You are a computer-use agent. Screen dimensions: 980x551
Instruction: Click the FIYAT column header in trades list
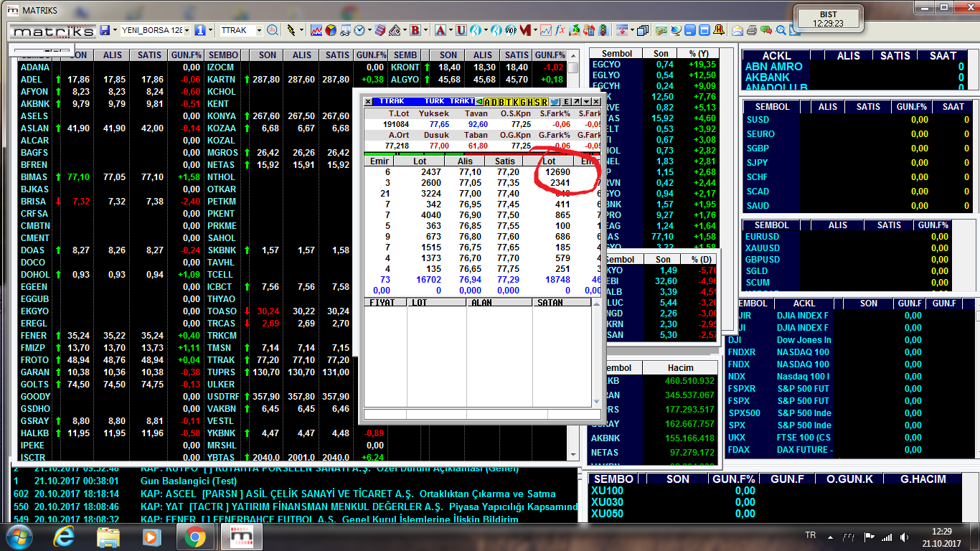point(385,303)
